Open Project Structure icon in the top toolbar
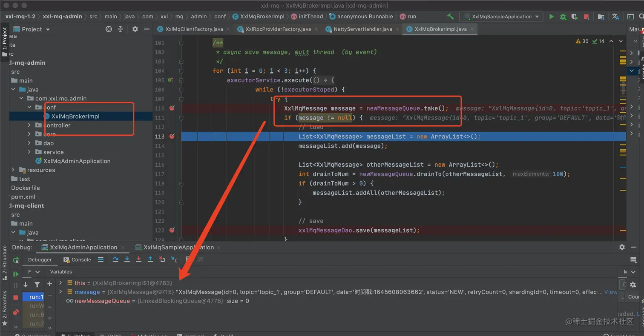 pyautogui.click(x=601, y=17)
